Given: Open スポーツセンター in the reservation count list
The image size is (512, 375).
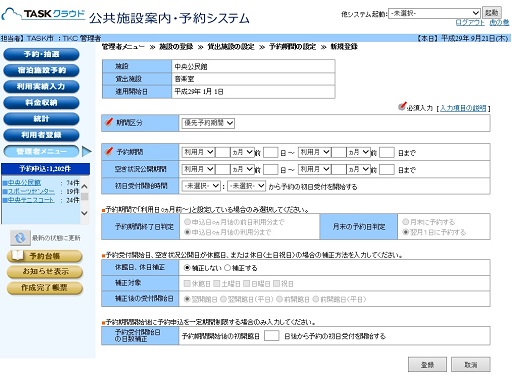Looking at the screenshot, I should coord(31,191).
